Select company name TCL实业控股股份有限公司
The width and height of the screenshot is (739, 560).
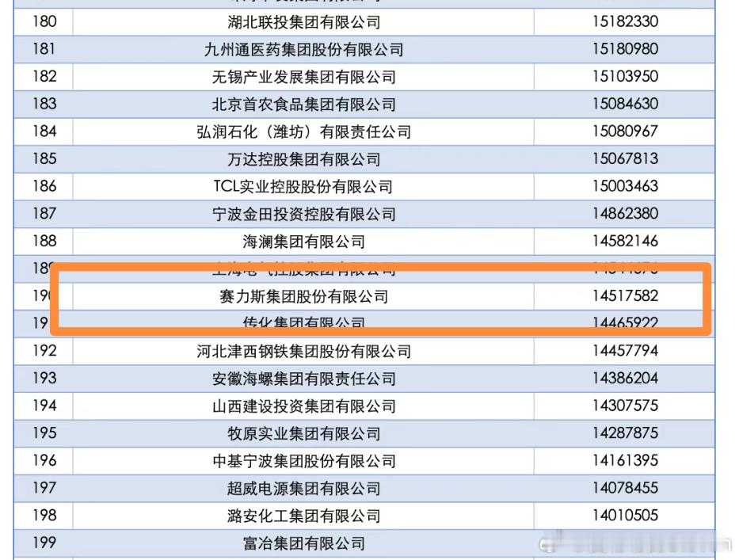pyautogui.click(x=303, y=187)
